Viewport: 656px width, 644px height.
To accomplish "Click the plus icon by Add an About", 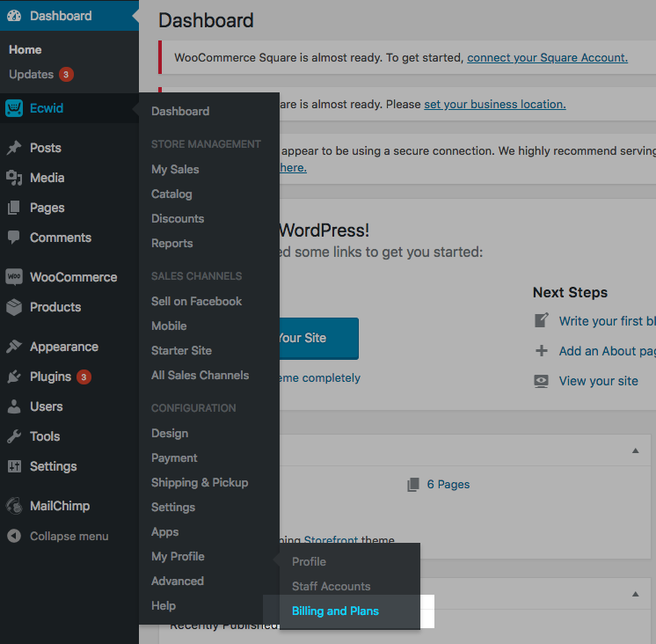I will 542,351.
